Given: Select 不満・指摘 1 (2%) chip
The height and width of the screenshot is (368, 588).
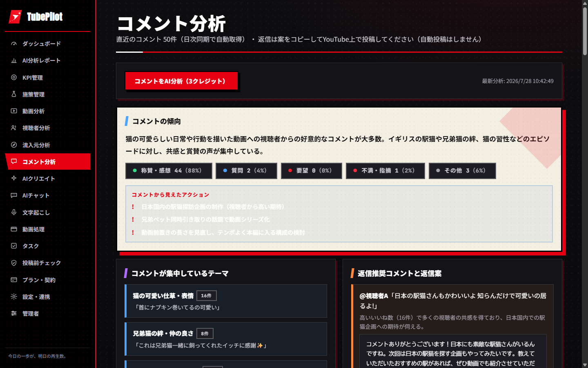Looking at the screenshot, I should point(385,171).
